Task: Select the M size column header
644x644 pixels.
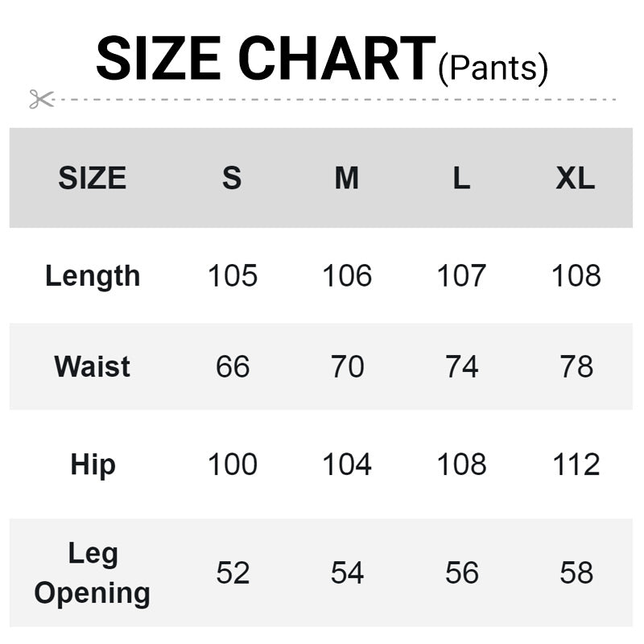Action: point(347,178)
